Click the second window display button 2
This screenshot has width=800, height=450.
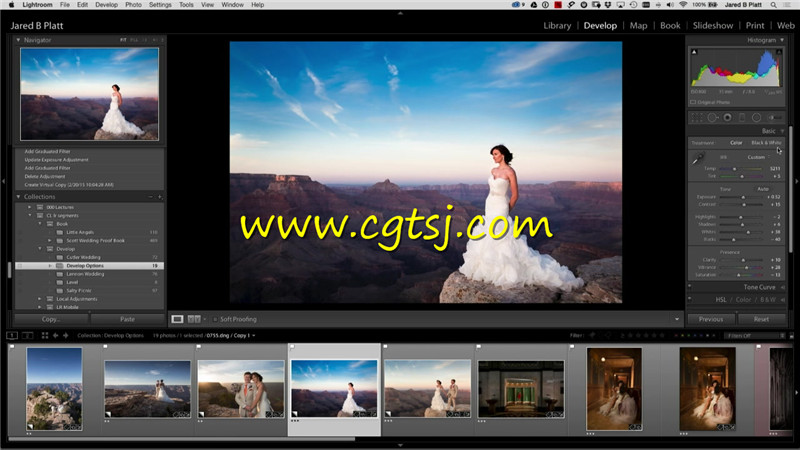coord(28,335)
